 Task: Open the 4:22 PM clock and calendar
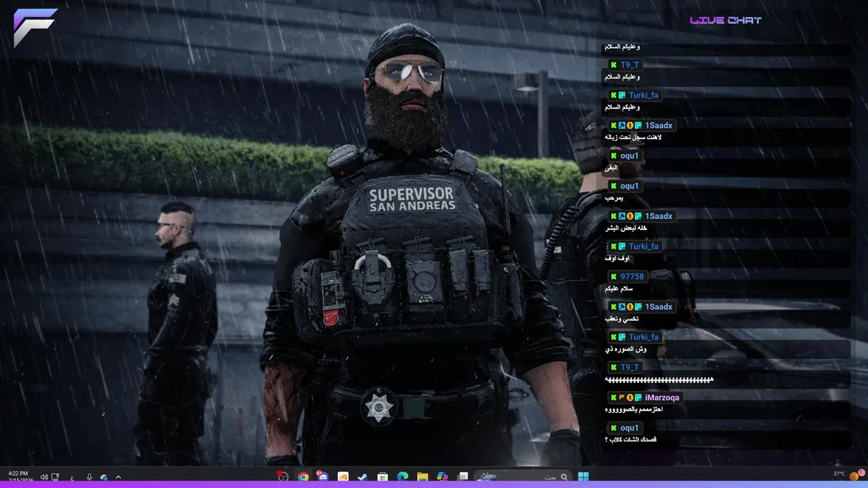[20, 476]
